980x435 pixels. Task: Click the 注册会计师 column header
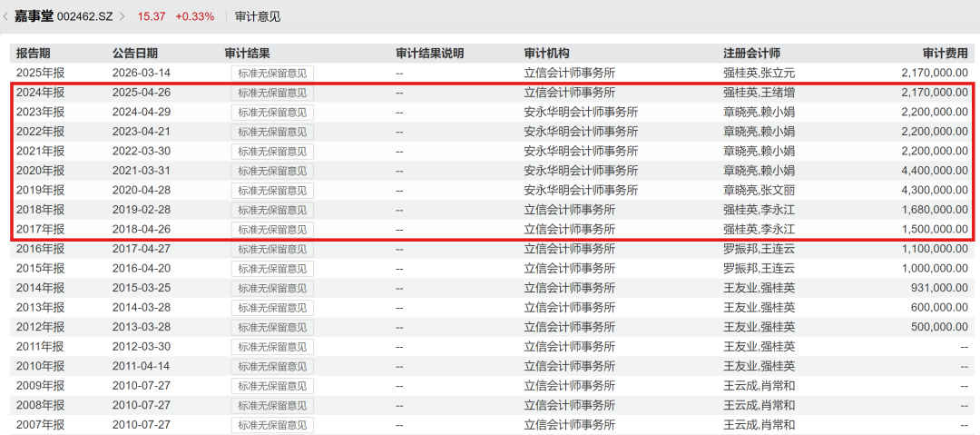click(751, 54)
